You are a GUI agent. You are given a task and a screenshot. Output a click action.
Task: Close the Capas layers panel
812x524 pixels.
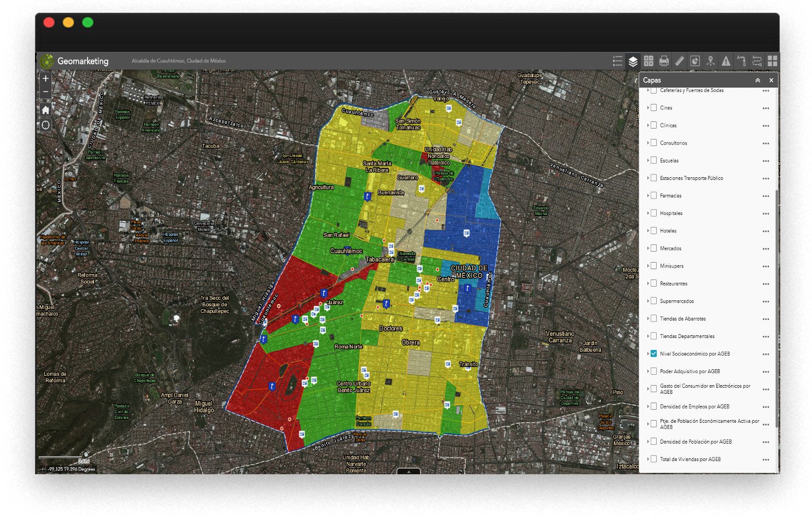tap(771, 80)
